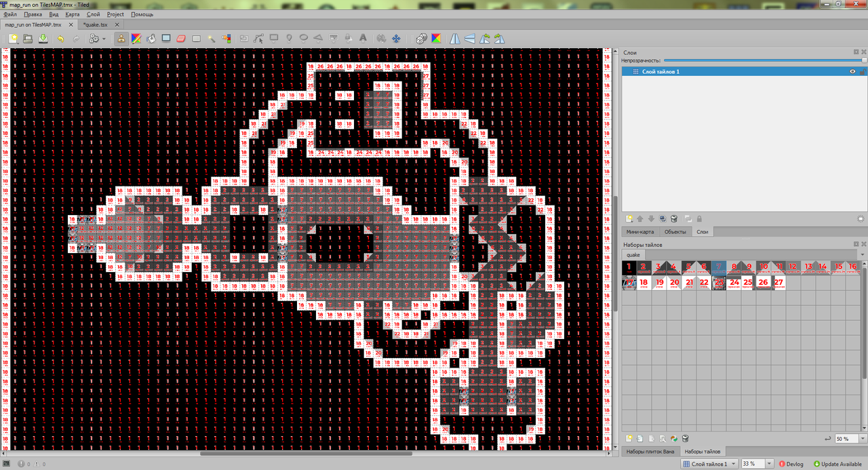Select the Terrain Brush tool
This screenshot has width=868, height=470.
(x=136, y=39)
